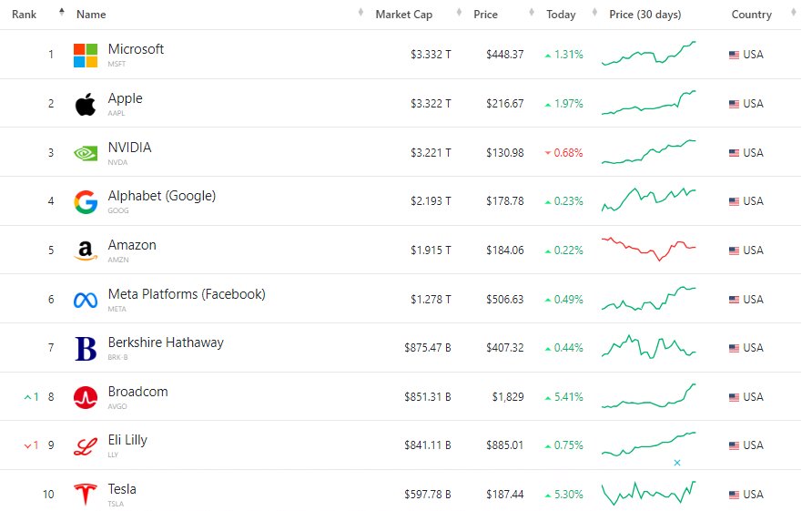Click the Today column header
Screen dimensions: 812x511
click(x=561, y=15)
